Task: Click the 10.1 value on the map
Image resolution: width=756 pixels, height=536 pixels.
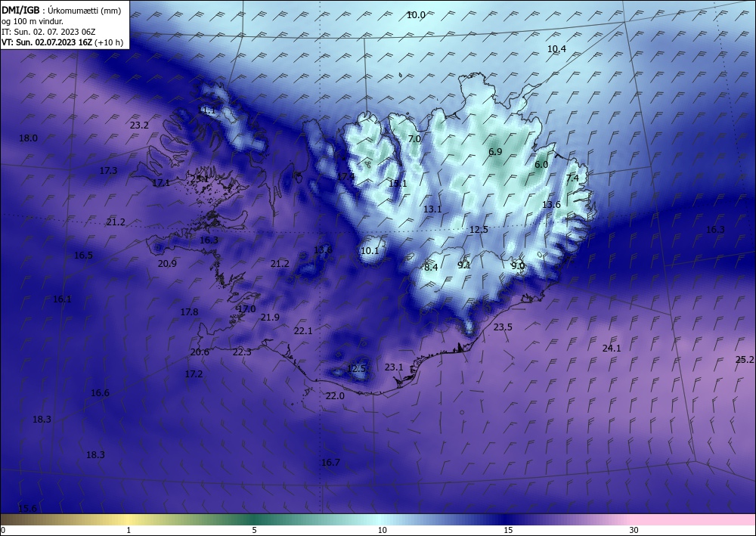Action: click(370, 251)
